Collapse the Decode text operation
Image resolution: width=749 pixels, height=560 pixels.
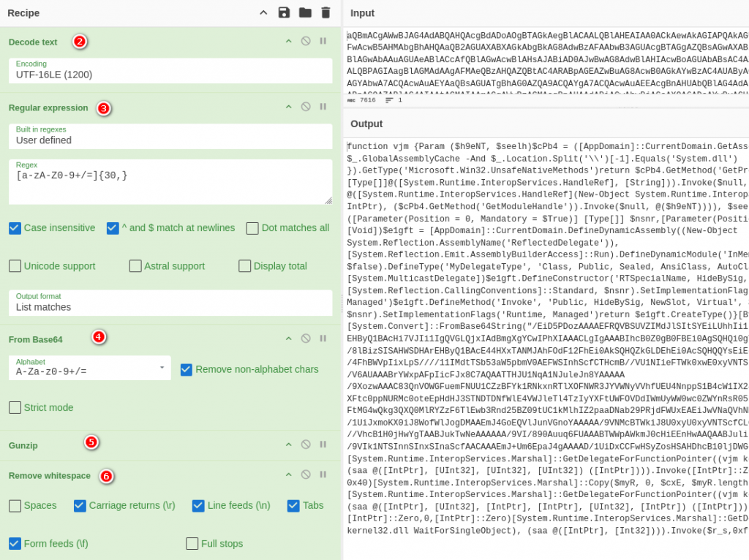(288, 42)
